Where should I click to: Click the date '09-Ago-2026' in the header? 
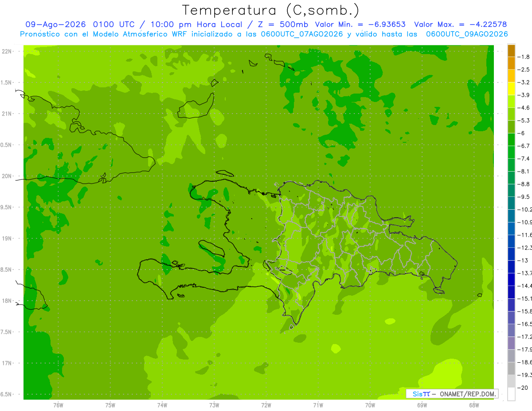56,24
